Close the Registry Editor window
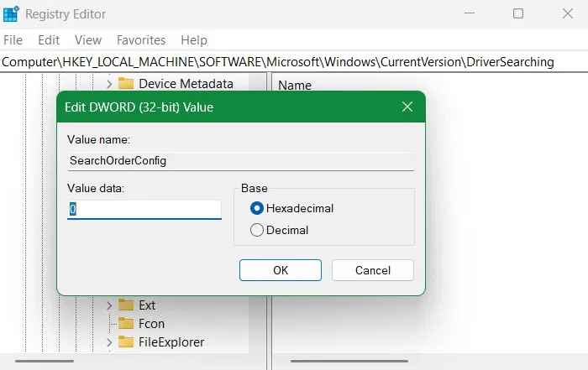This screenshot has height=370, width=588. point(568,13)
